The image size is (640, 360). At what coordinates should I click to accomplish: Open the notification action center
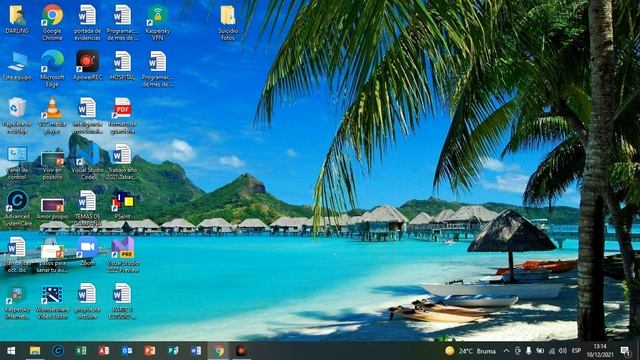625,351
